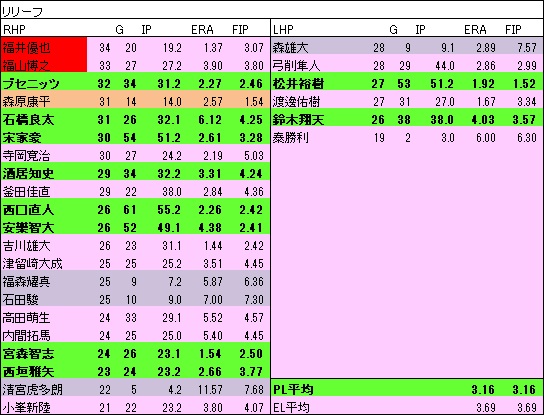Click the 釜田佳直 name cell
The image size is (544, 415).
click(x=26, y=192)
